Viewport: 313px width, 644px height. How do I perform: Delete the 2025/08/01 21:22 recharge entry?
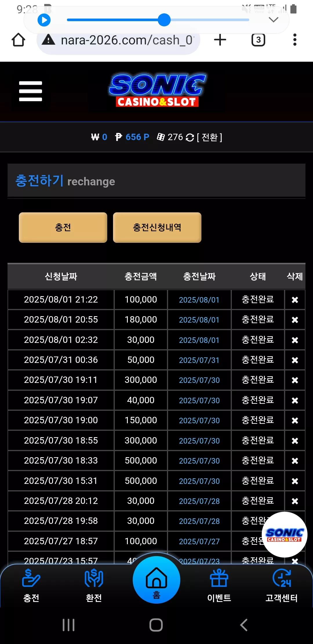[x=295, y=300]
